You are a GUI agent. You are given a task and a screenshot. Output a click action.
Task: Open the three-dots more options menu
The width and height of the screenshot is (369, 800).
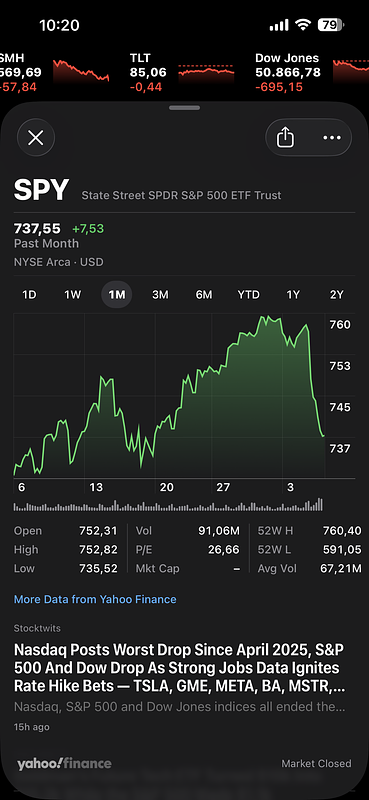[332, 137]
